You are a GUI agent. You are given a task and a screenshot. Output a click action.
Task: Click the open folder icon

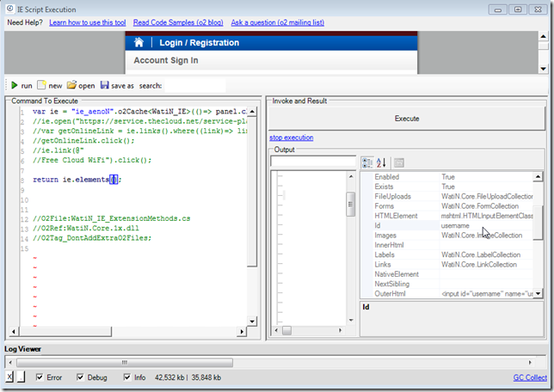coord(71,86)
